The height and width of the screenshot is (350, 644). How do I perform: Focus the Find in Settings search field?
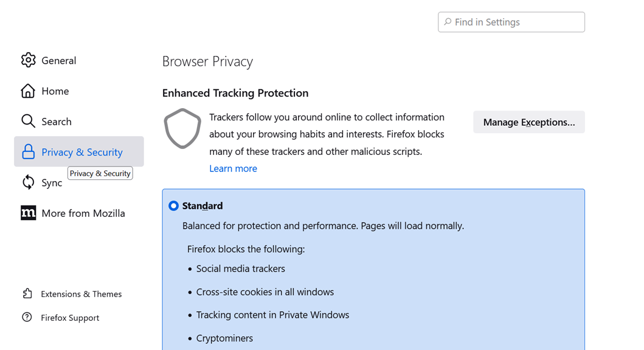point(517,22)
